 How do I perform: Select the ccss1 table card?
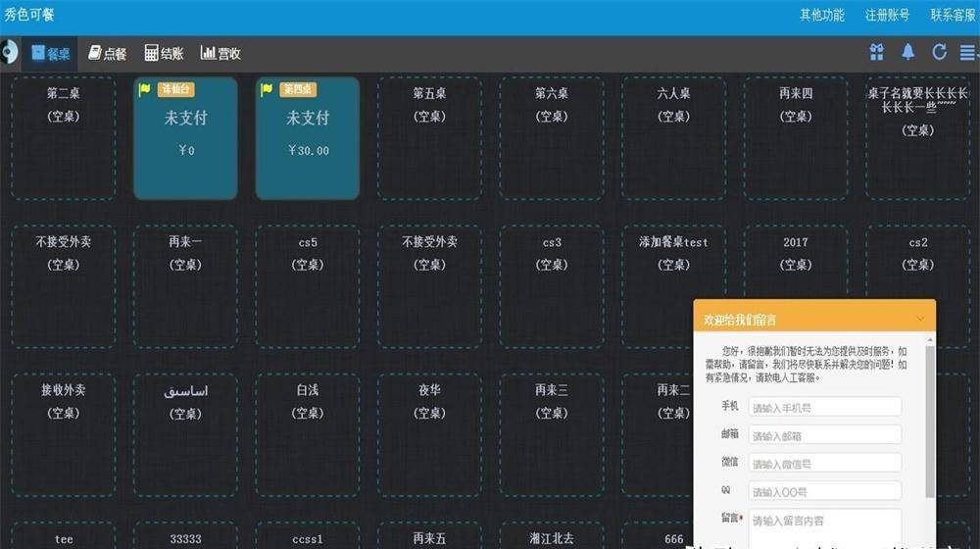308,536
